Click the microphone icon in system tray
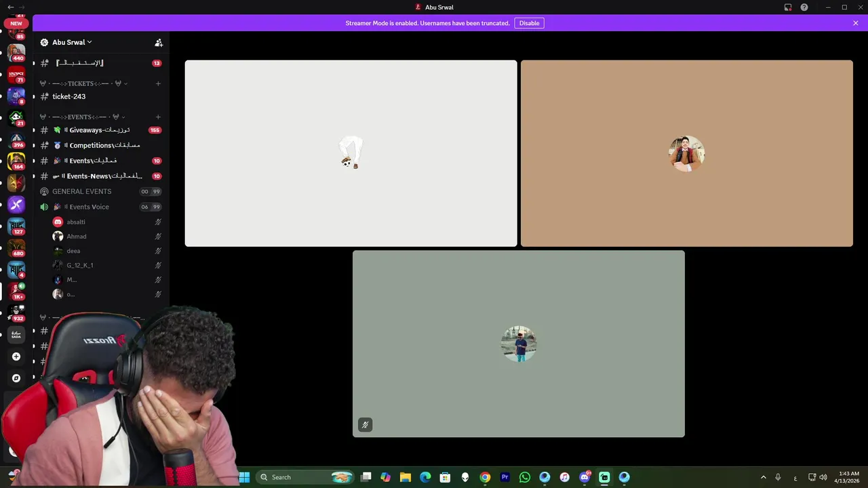Viewport: 868px width, 488px height. pos(778,477)
